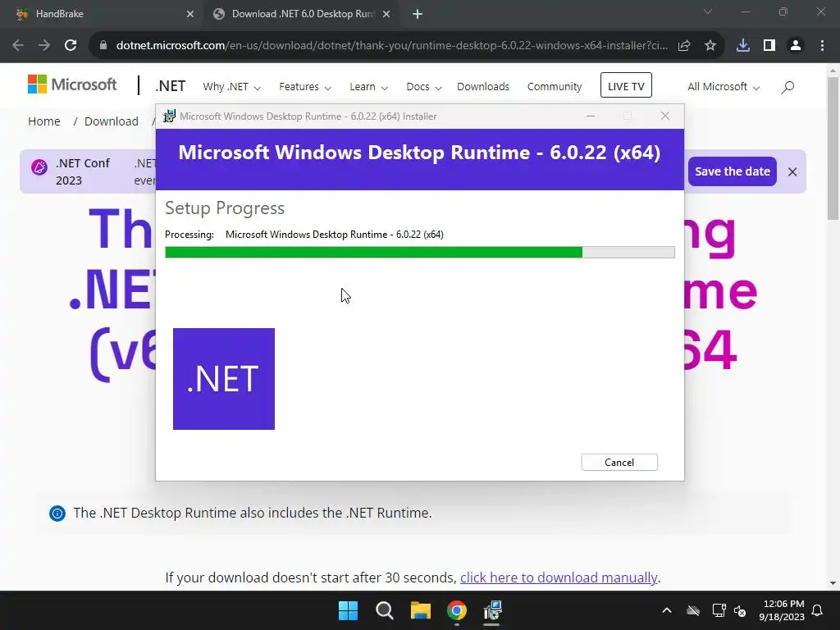This screenshot has height=630, width=840.
Task: Click the OneDrive tray icon
Action: click(693, 610)
